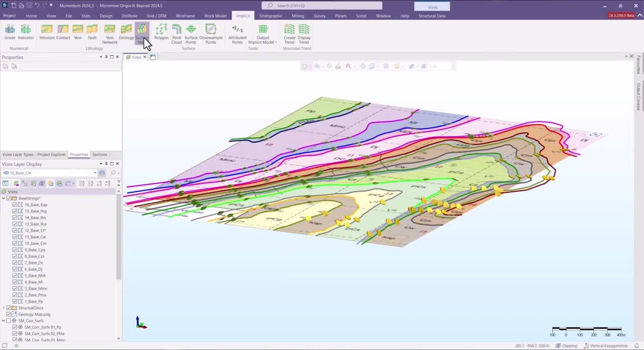Switch to the Block Model ribbon tab
644x350 pixels.
click(215, 16)
